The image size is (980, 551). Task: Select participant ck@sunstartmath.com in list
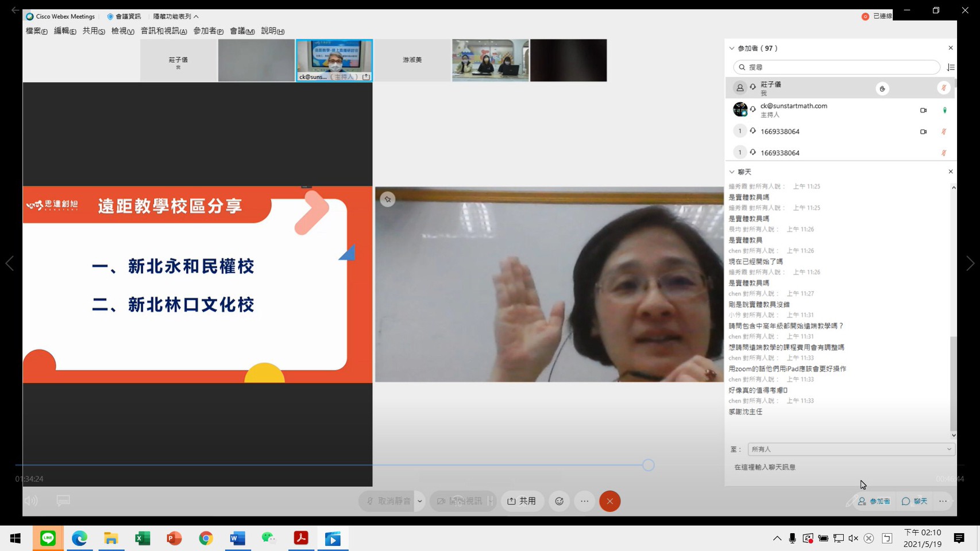[x=839, y=110]
